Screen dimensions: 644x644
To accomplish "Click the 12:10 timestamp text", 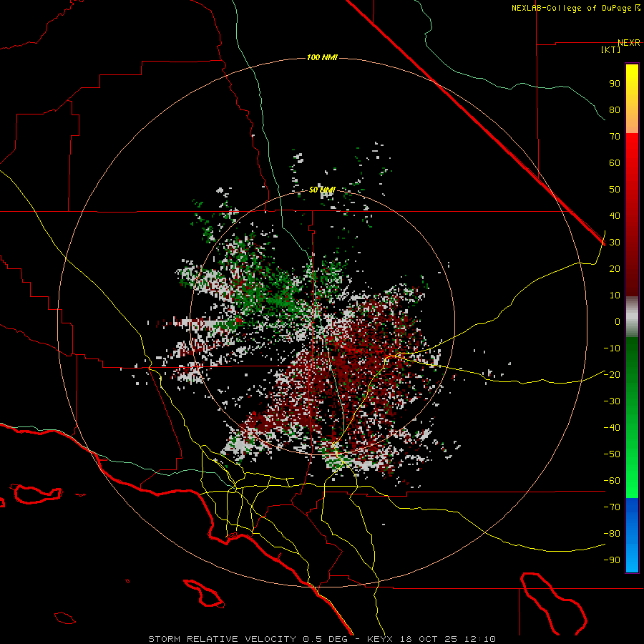I will point(480,639).
